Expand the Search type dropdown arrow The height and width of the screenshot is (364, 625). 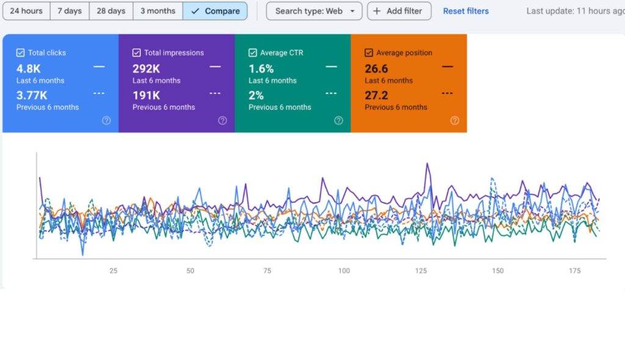coord(352,11)
